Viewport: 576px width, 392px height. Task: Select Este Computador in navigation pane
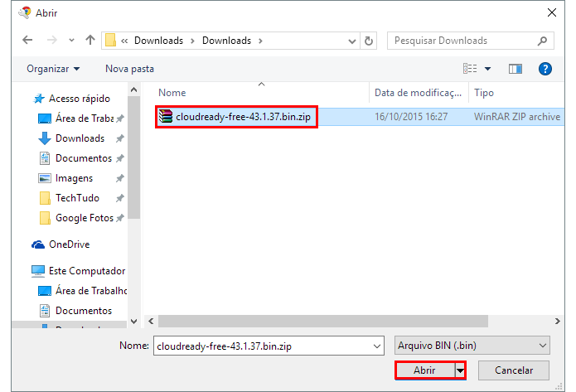[x=87, y=271]
